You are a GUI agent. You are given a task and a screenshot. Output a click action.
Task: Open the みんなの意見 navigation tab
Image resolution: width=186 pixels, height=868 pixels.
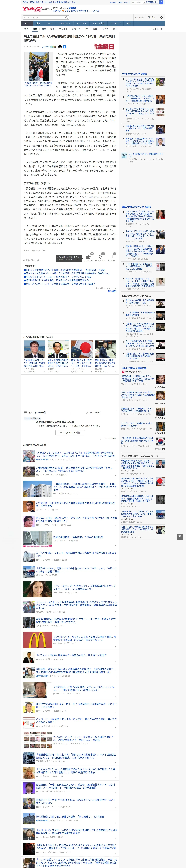tap(99, 24)
